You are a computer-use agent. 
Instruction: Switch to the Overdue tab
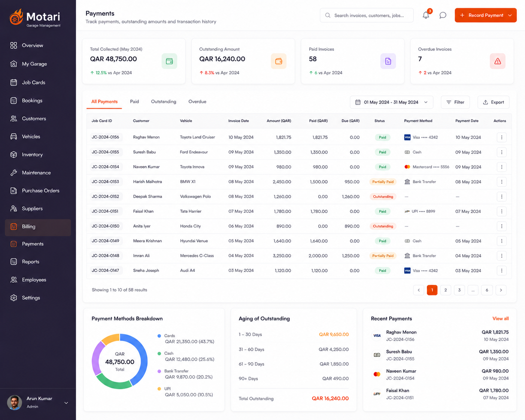(x=197, y=101)
